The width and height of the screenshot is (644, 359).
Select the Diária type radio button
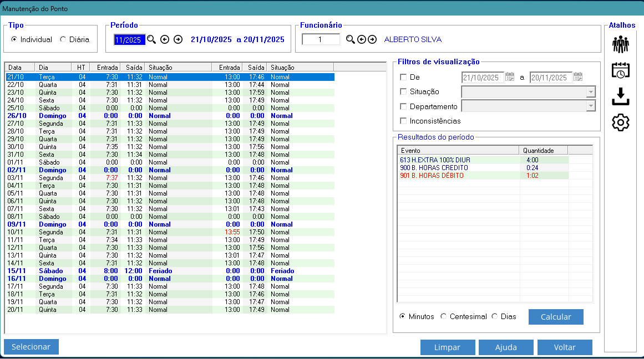(x=63, y=39)
